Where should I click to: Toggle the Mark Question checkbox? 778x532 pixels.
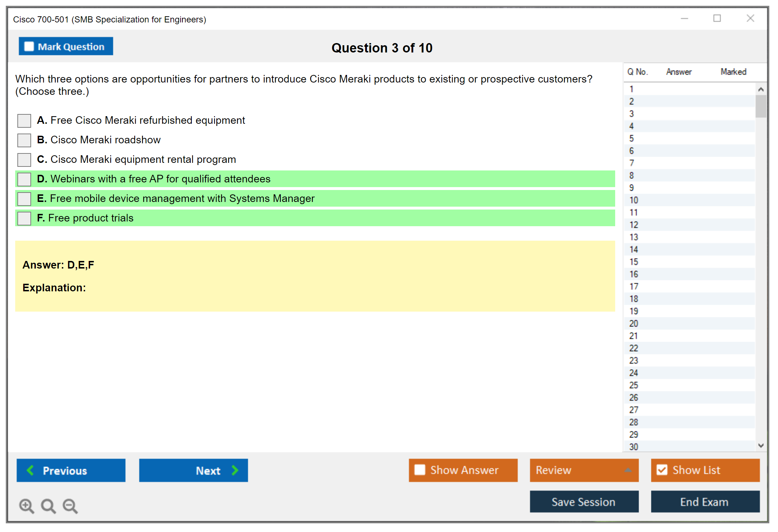(x=29, y=47)
